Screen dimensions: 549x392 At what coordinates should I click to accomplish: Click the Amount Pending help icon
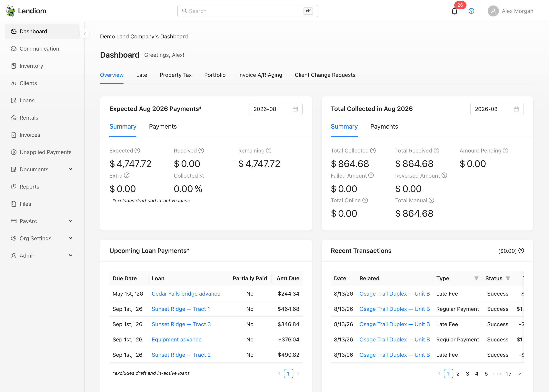click(505, 151)
